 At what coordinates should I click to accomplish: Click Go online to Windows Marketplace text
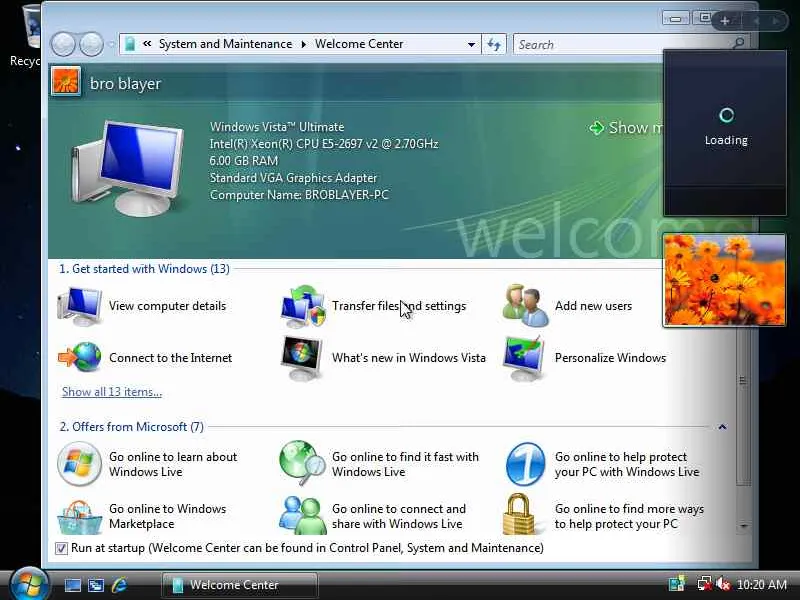(x=167, y=516)
